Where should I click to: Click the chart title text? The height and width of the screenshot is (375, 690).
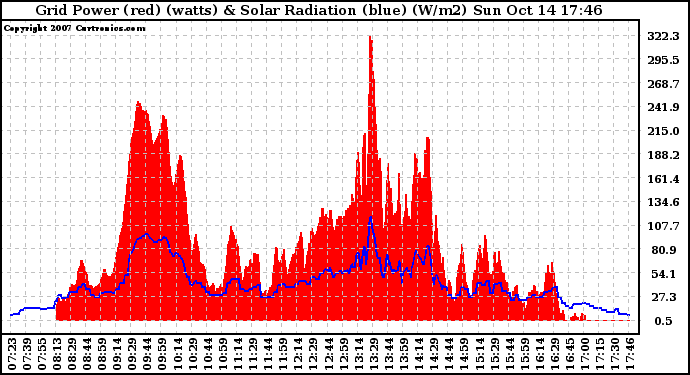tap(319, 10)
